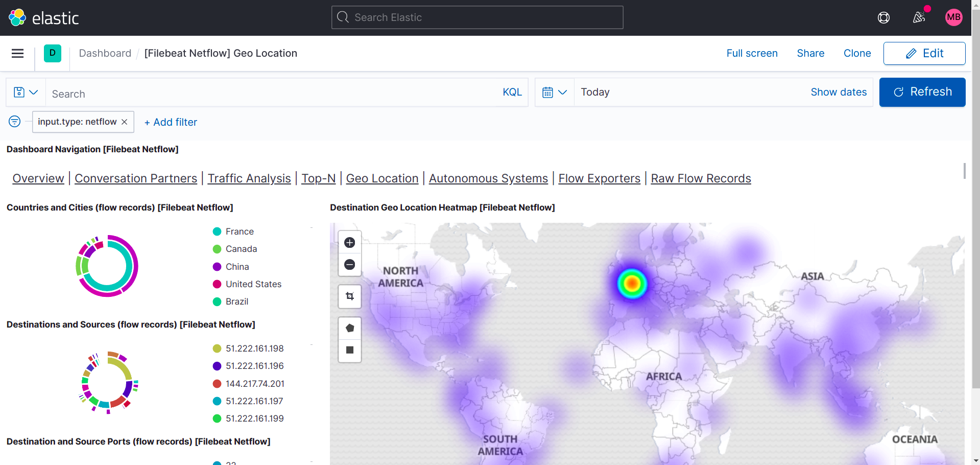
Task: Click the 144.217.74.201 legend entry
Action: (x=249, y=384)
